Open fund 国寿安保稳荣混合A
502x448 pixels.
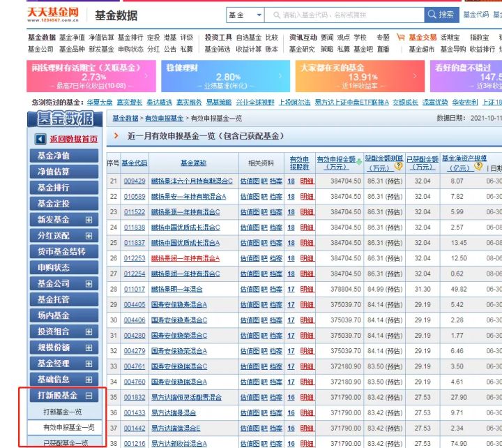pyautogui.click(x=179, y=351)
